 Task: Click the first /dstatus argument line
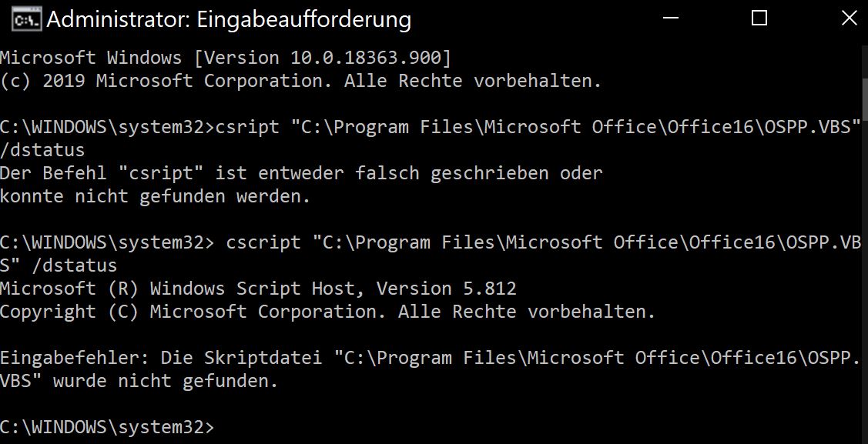42,150
